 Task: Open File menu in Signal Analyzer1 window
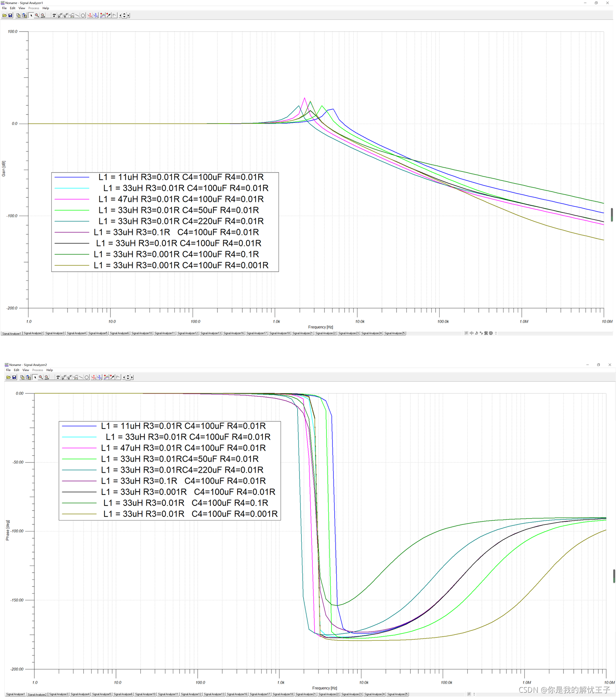click(x=4, y=8)
